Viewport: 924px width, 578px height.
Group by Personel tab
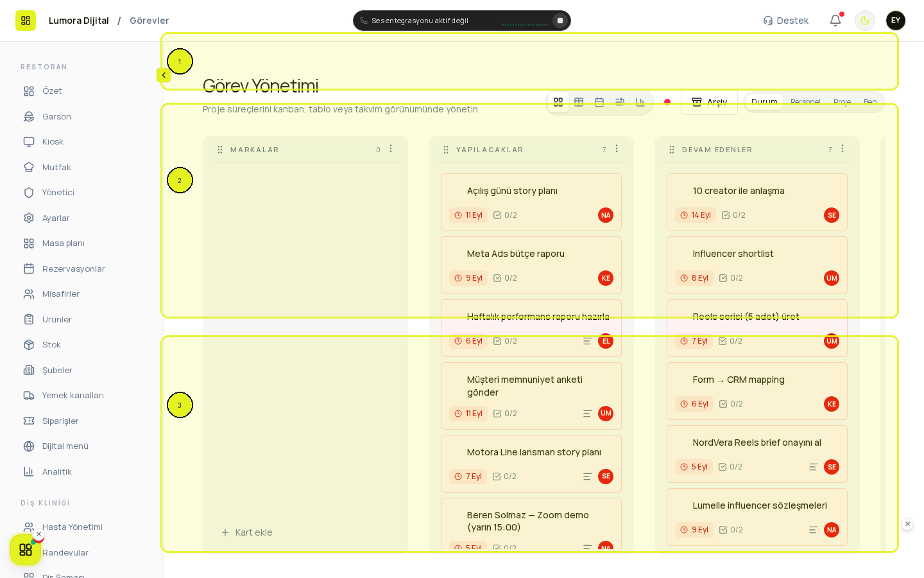805,101
